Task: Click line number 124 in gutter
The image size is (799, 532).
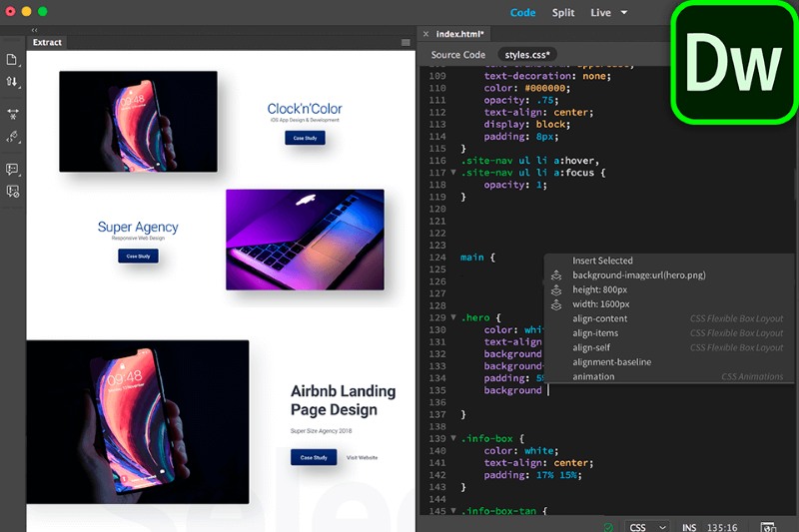Action: [x=437, y=258]
